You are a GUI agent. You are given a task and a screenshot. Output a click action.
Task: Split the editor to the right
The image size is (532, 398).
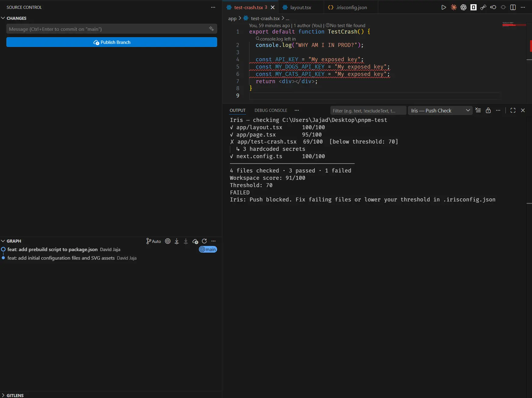(513, 7)
